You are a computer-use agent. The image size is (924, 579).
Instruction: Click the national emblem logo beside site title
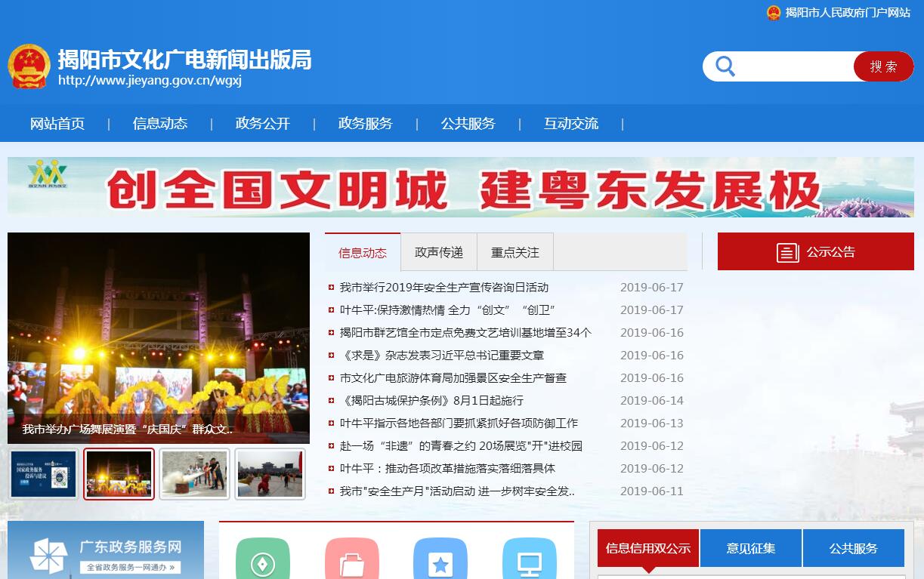tap(29, 66)
